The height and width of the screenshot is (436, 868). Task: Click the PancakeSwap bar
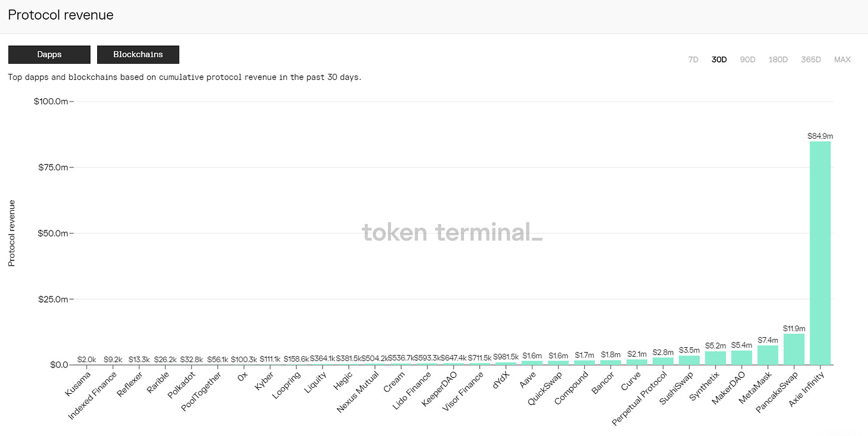pyautogui.click(x=794, y=349)
